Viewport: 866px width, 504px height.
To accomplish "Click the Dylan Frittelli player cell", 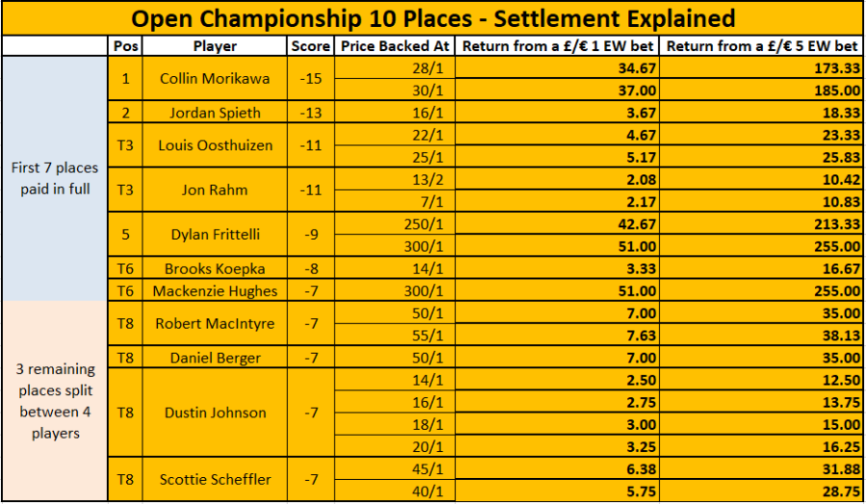I will (x=215, y=235).
